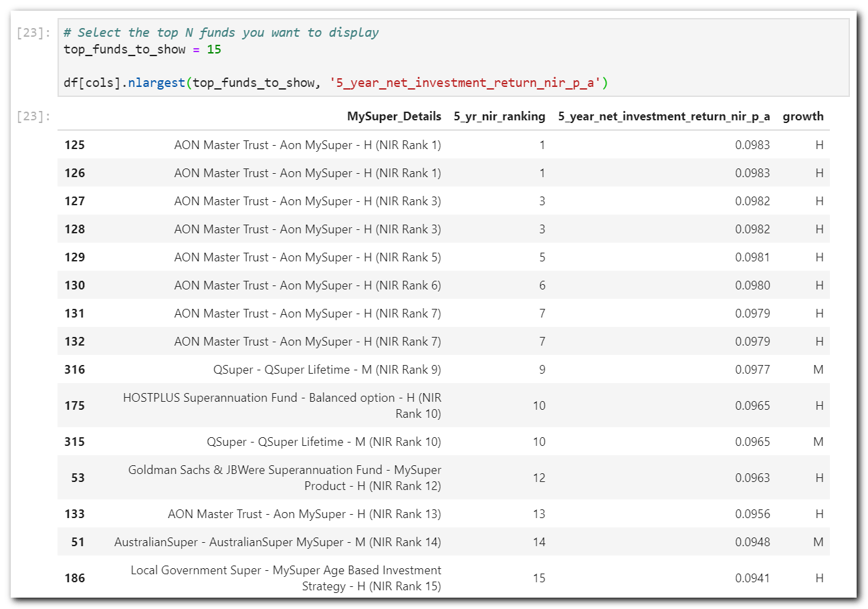
Task: Click the growth column header
Action: (x=803, y=116)
